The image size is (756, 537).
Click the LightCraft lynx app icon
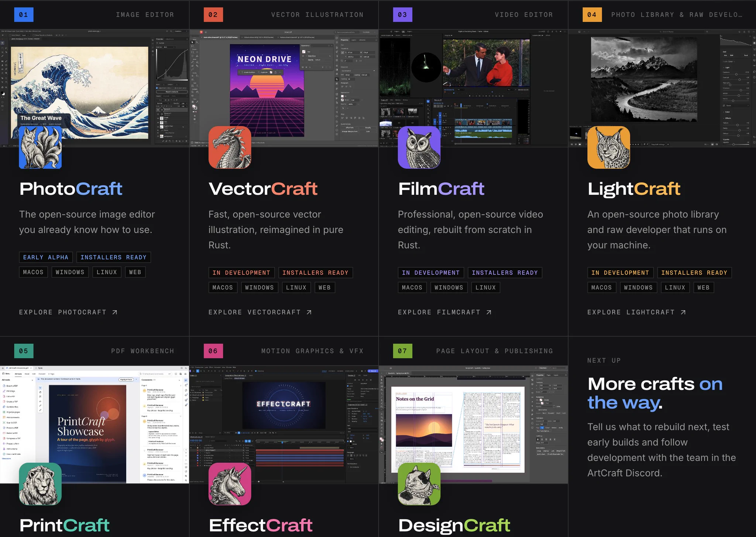tap(609, 148)
